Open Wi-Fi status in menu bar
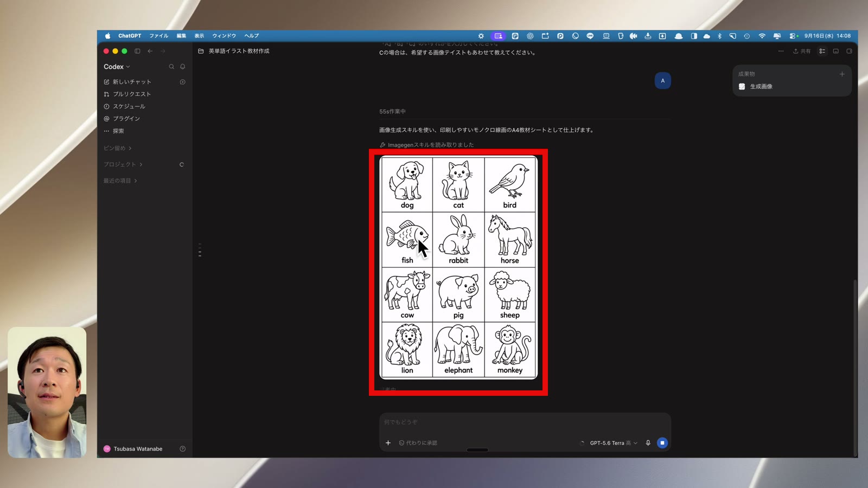Image resolution: width=868 pixels, height=488 pixels. click(762, 36)
